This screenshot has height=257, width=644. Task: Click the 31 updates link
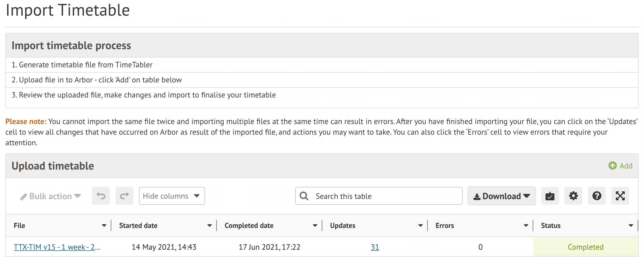[x=375, y=247]
